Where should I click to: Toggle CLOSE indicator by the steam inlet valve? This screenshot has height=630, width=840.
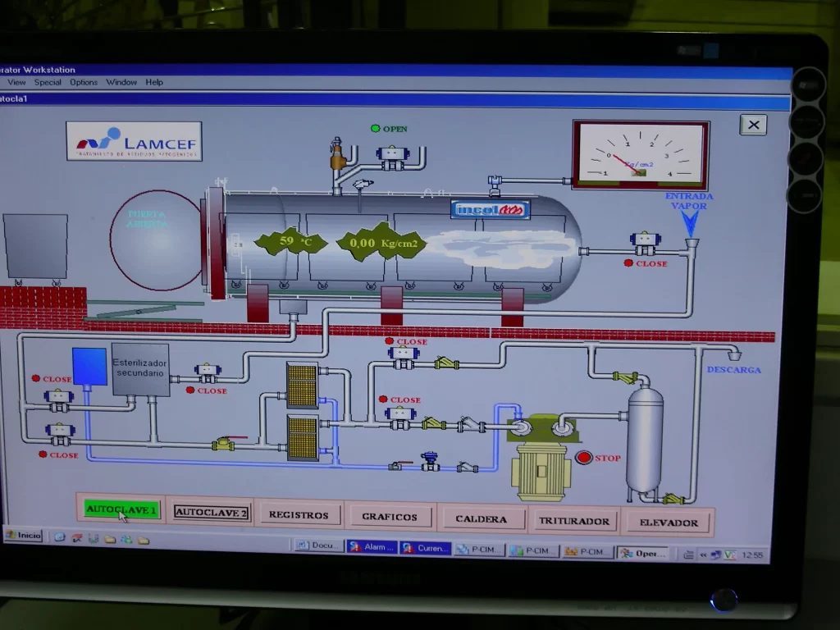pyautogui.click(x=628, y=263)
